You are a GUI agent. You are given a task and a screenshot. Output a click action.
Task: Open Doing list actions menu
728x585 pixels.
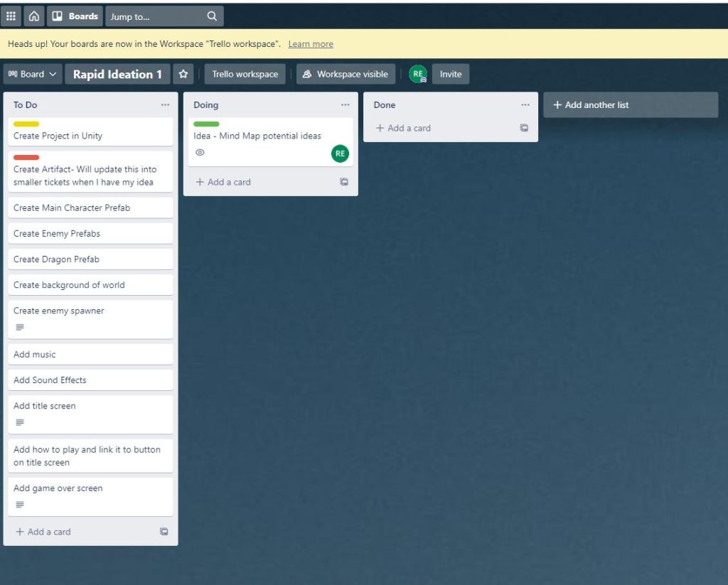345,105
